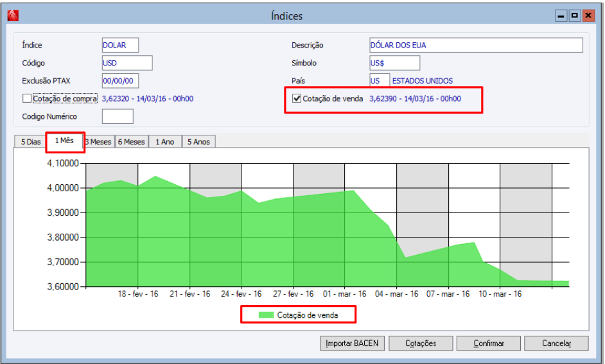Viewport: 605px width, 364px height.
Task: Open the 5 Anos tab
Action: pyautogui.click(x=198, y=142)
